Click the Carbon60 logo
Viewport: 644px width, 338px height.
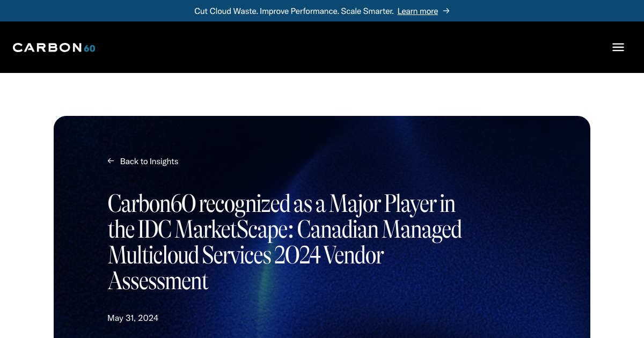point(54,48)
